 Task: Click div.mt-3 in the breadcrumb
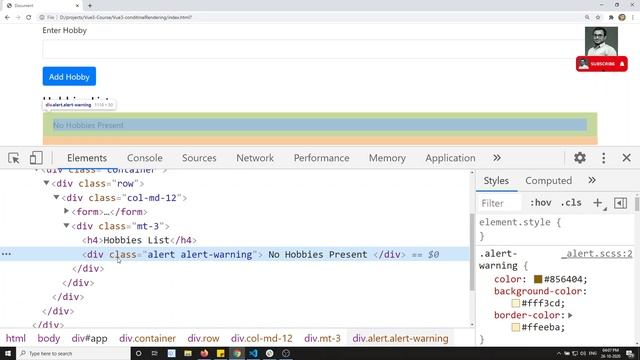coord(322,338)
